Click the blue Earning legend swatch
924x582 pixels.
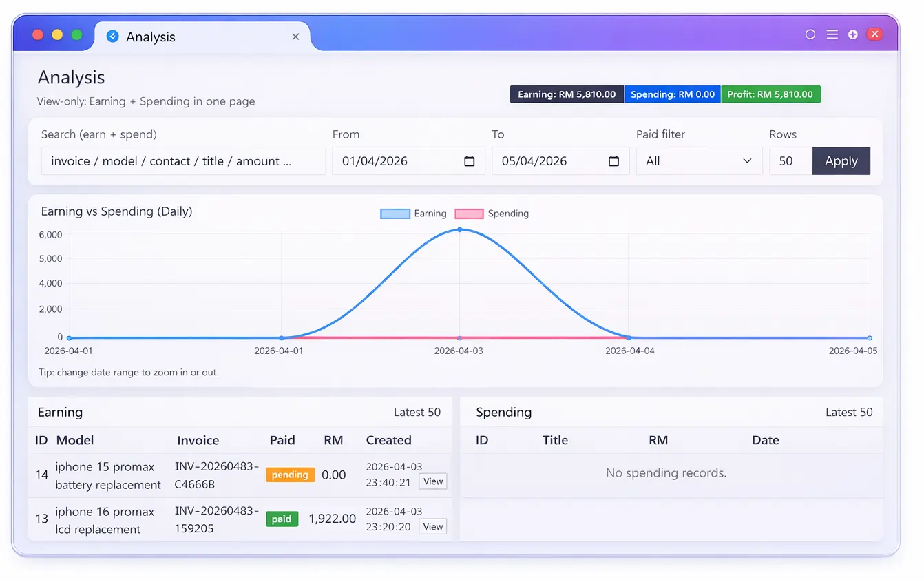coord(395,214)
